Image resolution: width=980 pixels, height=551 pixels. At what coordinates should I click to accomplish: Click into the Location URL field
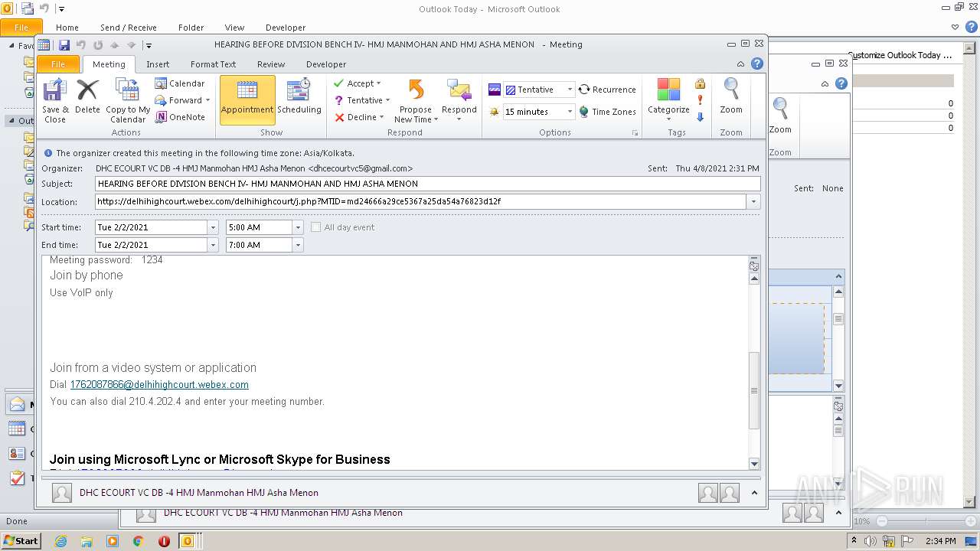pos(421,202)
